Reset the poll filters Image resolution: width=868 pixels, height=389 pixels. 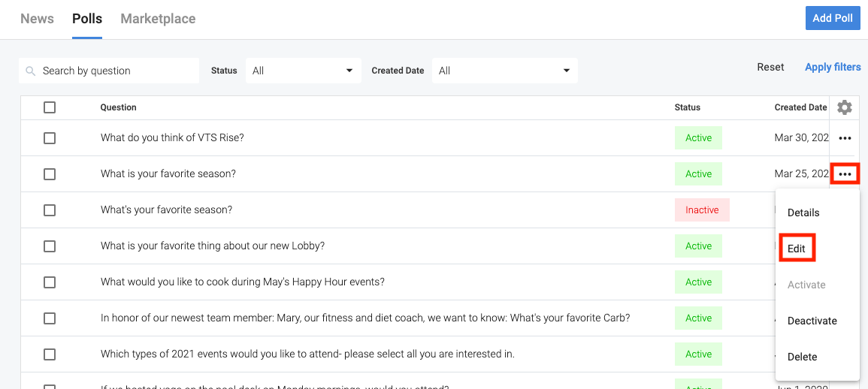770,67
